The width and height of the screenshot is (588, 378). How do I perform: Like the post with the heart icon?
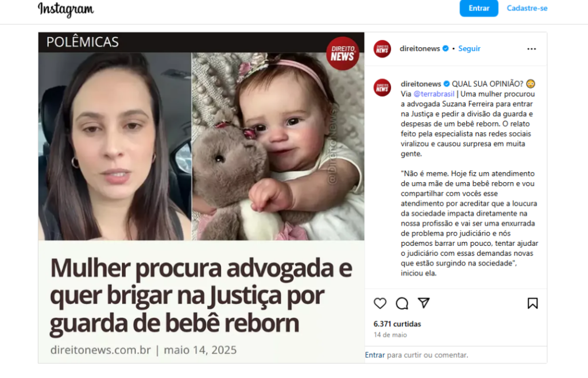380,303
